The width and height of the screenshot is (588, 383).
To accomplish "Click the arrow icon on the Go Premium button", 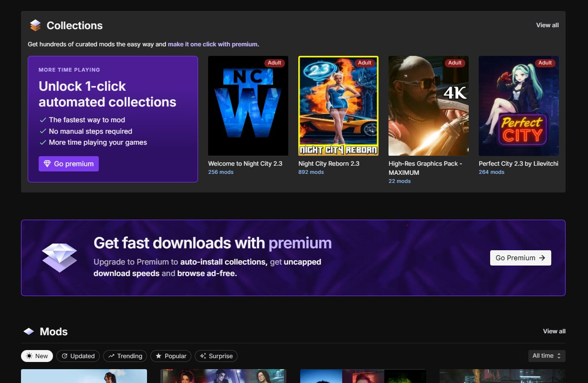I will (x=542, y=258).
